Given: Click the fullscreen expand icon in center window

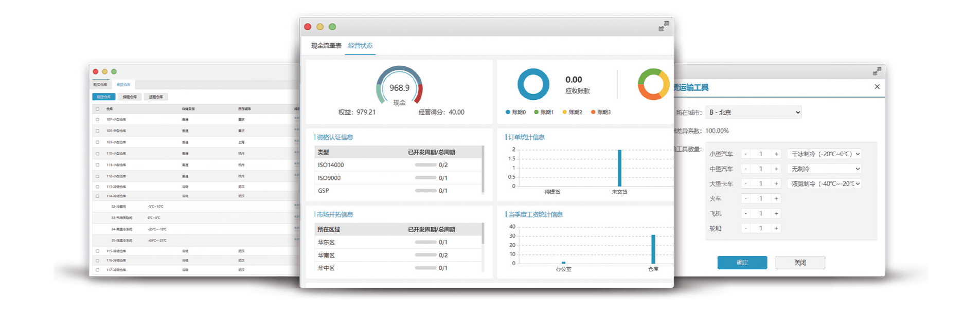Looking at the screenshot, I should (x=664, y=27).
